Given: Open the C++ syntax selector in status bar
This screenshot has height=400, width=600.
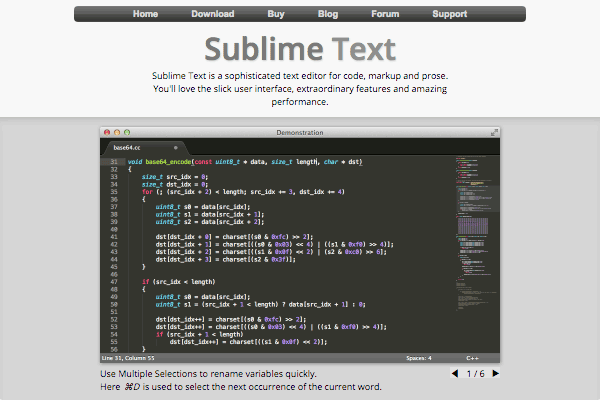Looking at the screenshot, I should click(472, 358).
